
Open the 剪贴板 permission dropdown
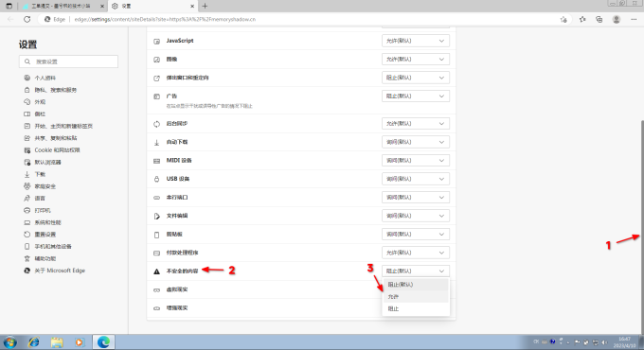point(415,235)
